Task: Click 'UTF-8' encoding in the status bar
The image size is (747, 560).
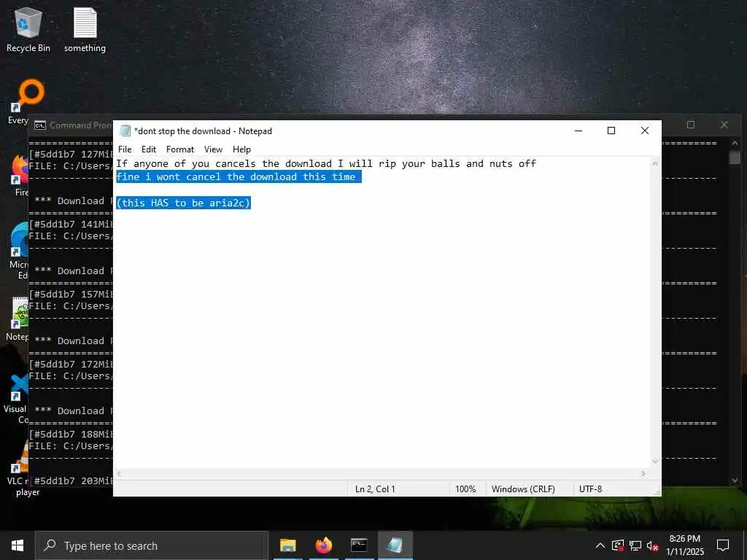Action: [x=590, y=489]
